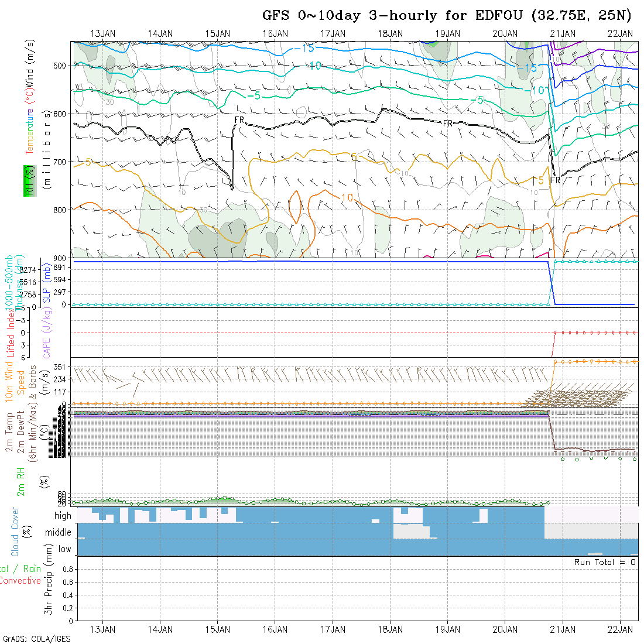Select the 13JAN label on top axis
644x644 pixels.
click(103, 34)
